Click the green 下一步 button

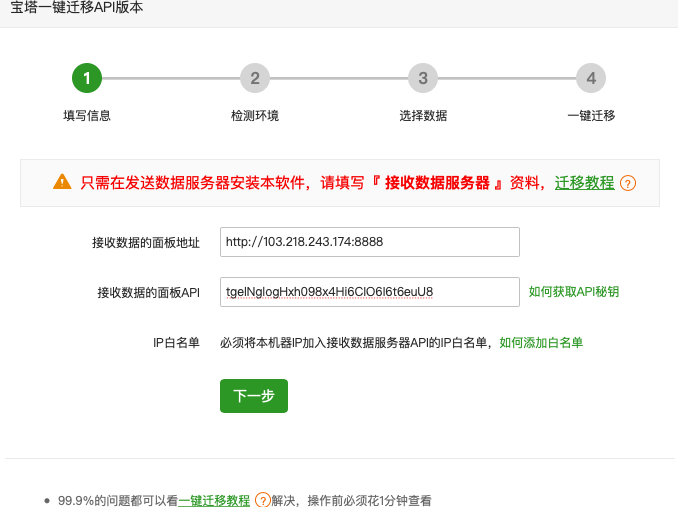click(254, 396)
